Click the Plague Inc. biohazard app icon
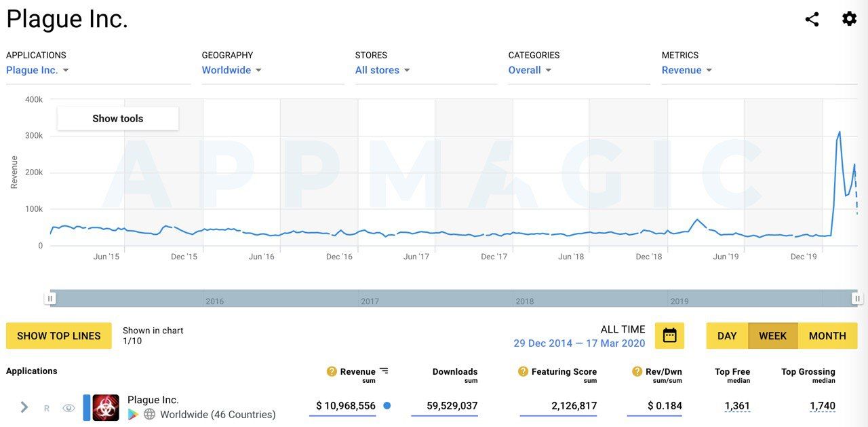The width and height of the screenshot is (868, 427). point(106,407)
